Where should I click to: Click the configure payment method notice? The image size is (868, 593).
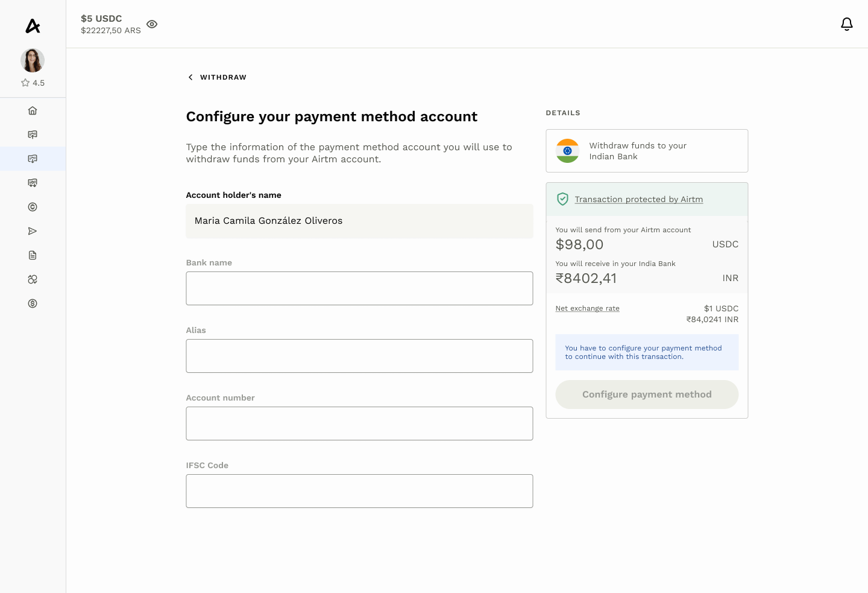click(647, 352)
